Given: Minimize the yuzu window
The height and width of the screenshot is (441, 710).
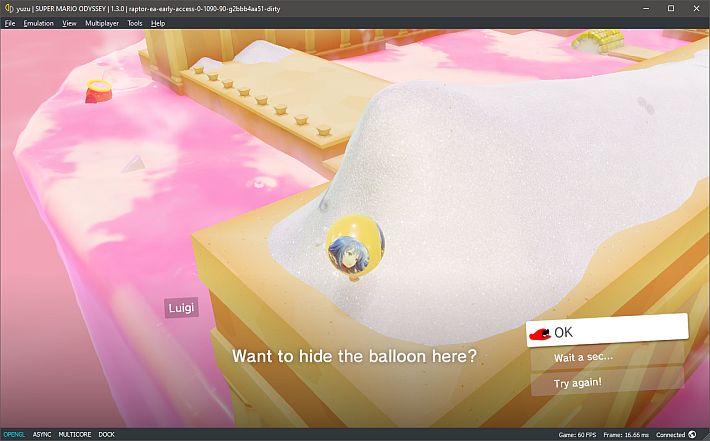Looking at the screenshot, I should [647, 8].
